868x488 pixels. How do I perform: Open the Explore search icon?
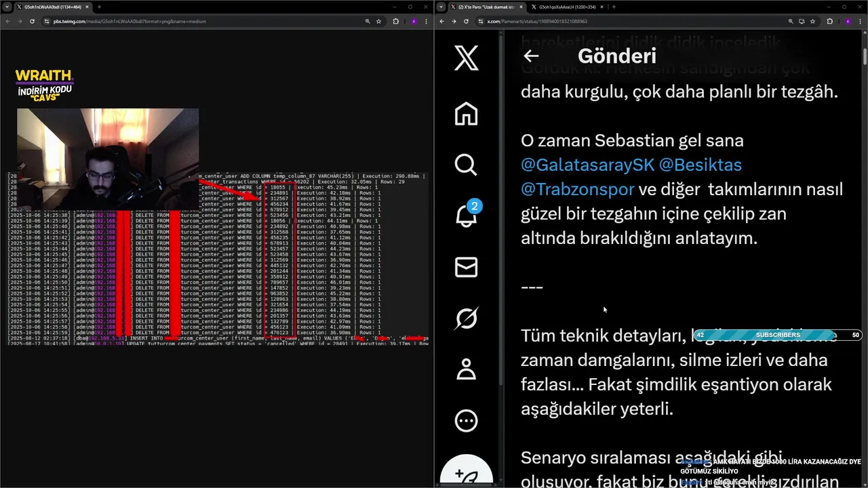point(466,165)
